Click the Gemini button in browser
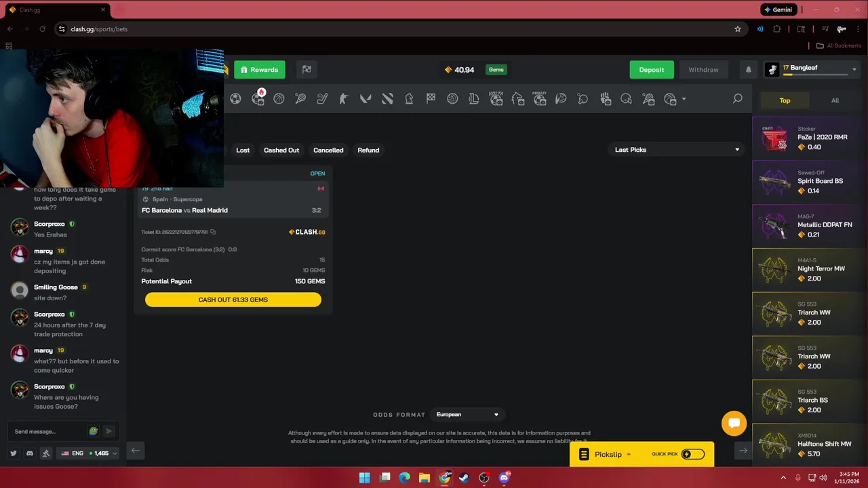Image resolution: width=868 pixels, height=488 pixels. 778,9
